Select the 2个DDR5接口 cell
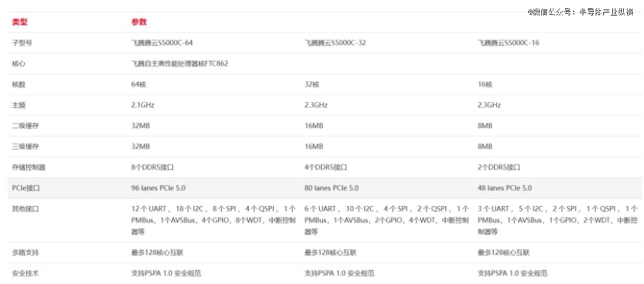Screen dimensions: 644x284 click(x=499, y=168)
